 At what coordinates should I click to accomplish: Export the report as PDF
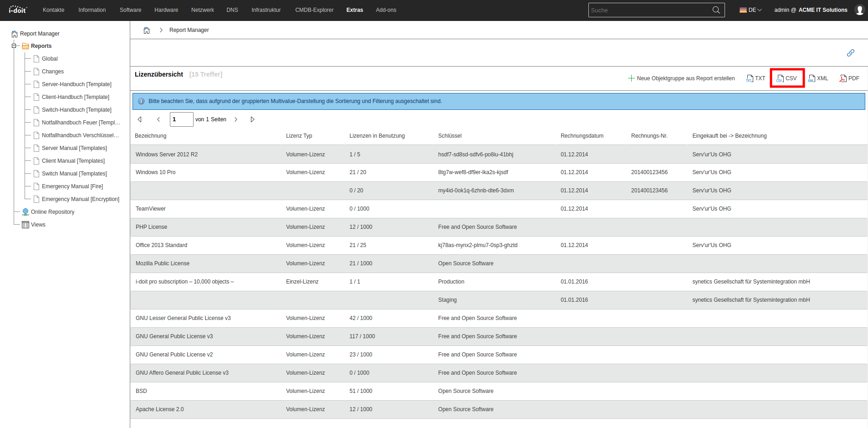click(x=849, y=78)
